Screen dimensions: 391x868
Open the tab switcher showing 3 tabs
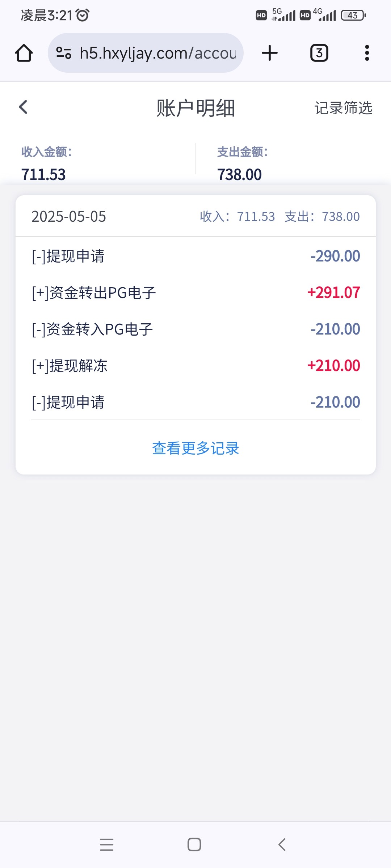coord(319,53)
